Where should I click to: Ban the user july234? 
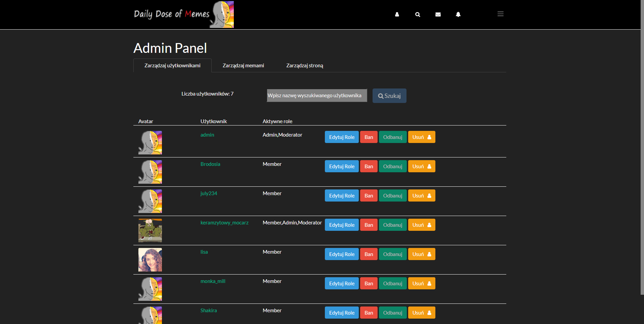(369, 195)
